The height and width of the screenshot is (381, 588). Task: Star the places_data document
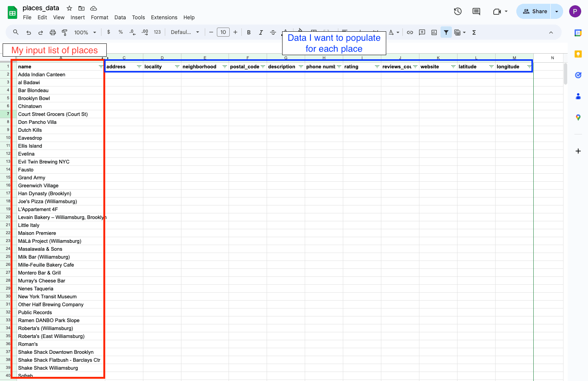pos(69,8)
